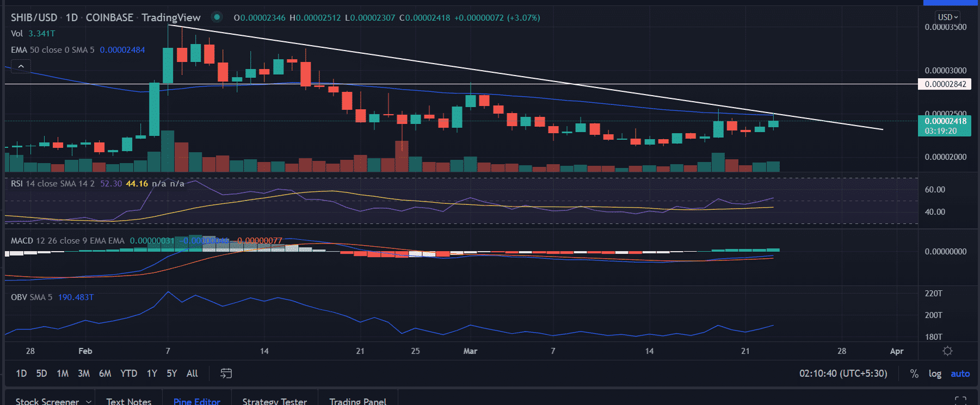
Task: Open chart settings gear icon
Action: point(947,351)
